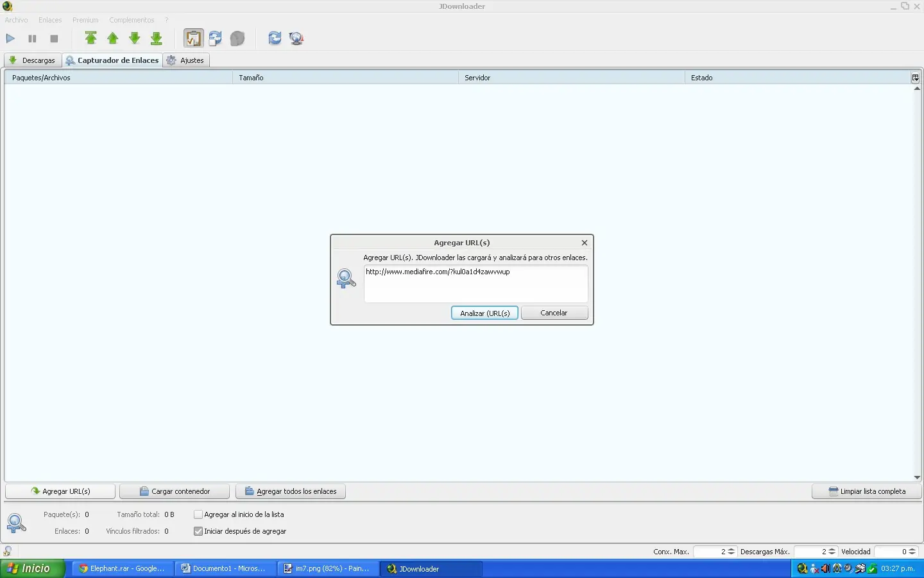
Task: Click the list scrollbar up arrow
Action: 917,89
